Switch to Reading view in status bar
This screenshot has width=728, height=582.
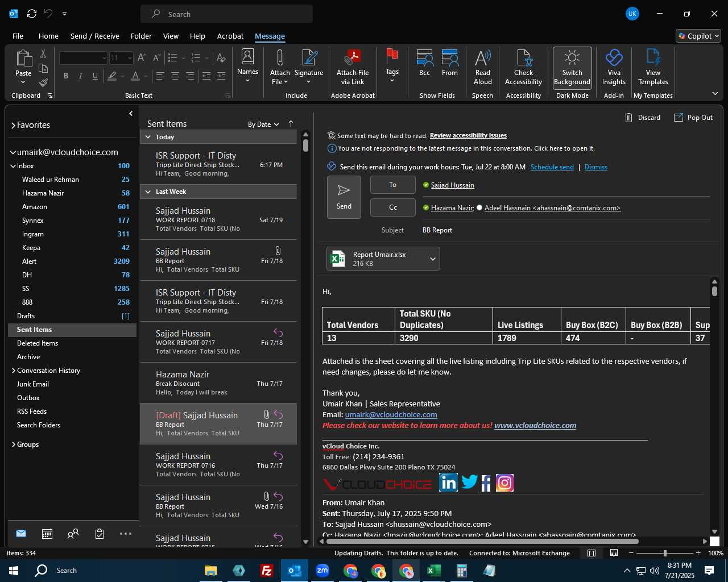coord(614,553)
